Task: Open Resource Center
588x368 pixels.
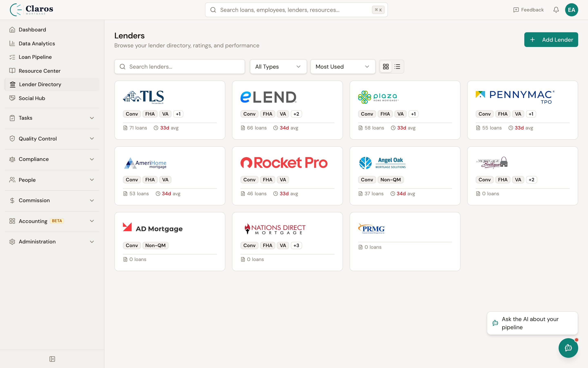Action: pos(52,71)
